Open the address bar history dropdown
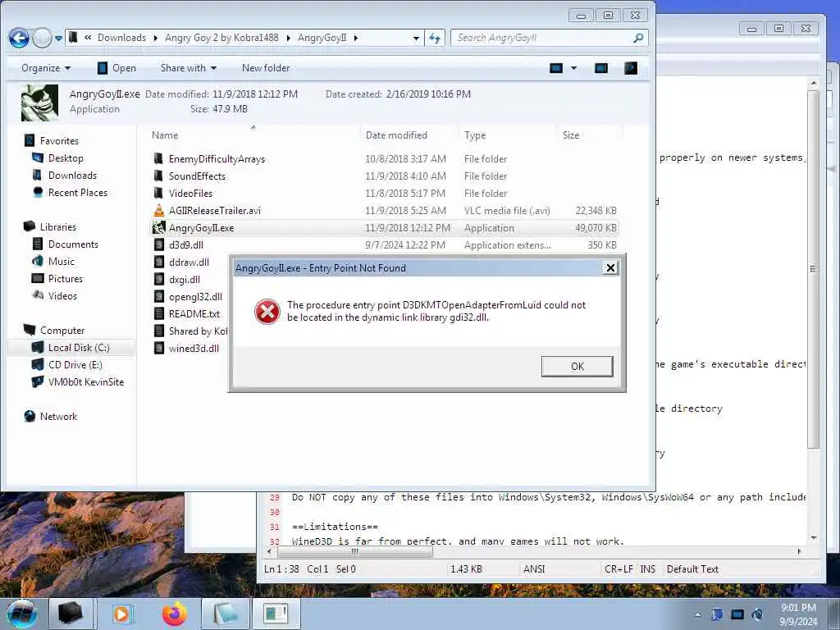This screenshot has width=840, height=630. (x=416, y=38)
